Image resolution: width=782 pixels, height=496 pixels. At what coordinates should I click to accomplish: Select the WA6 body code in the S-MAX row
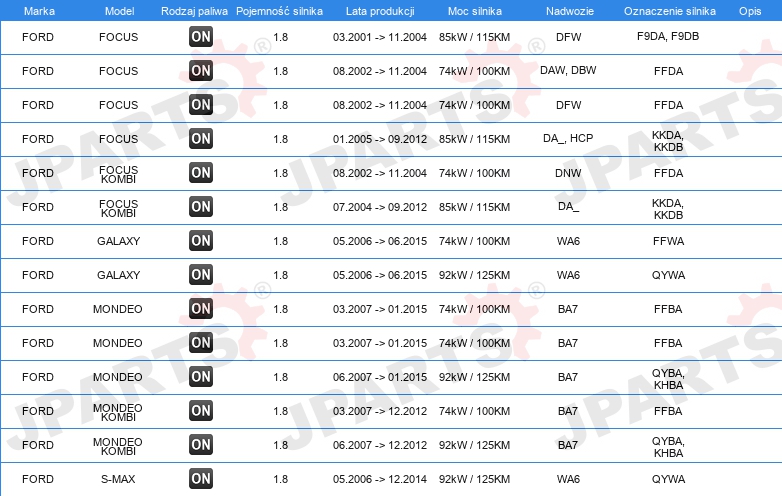click(x=568, y=479)
